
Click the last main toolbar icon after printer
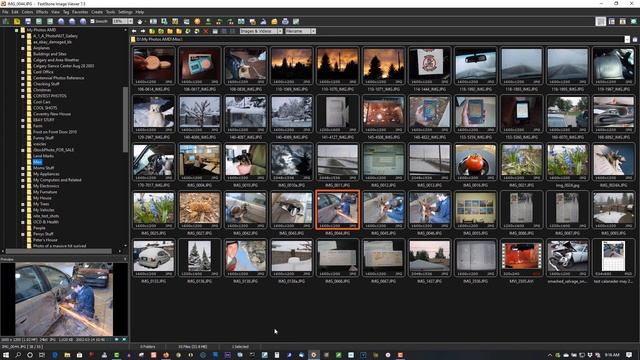point(296,21)
